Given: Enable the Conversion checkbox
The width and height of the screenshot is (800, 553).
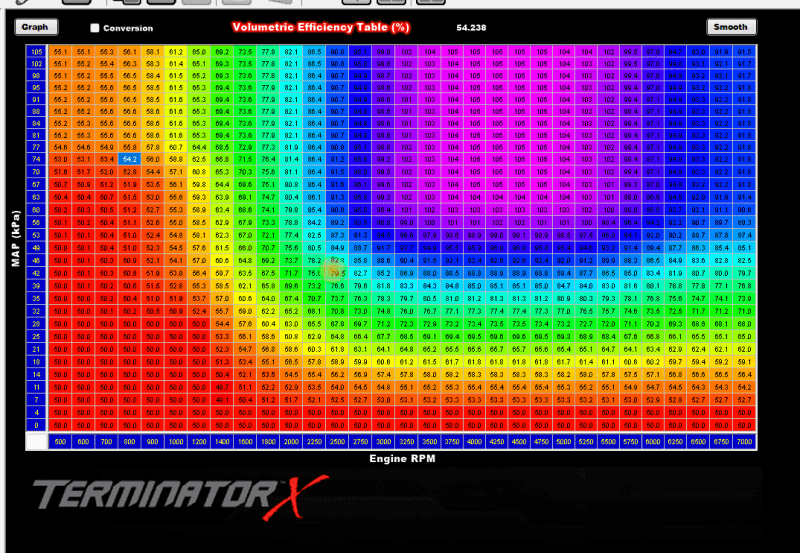Looking at the screenshot, I should 95,29.
